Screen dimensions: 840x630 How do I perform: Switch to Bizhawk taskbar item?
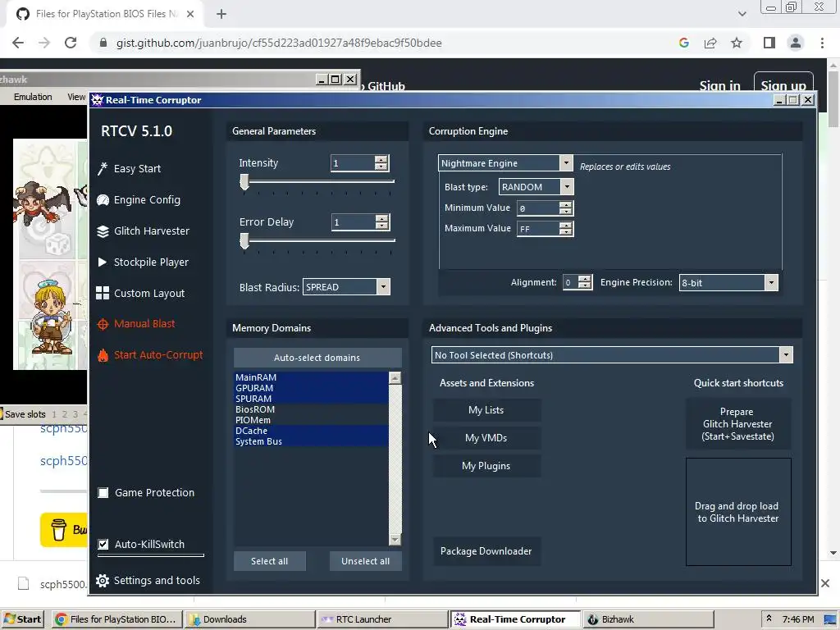click(648, 619)
